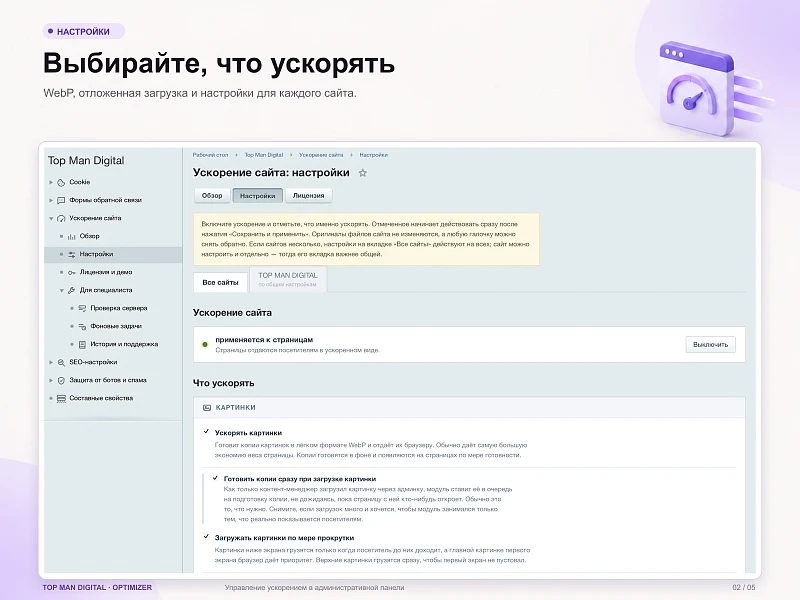
Task: Open Фоновые задачи sidebar item
Action: 116,327
